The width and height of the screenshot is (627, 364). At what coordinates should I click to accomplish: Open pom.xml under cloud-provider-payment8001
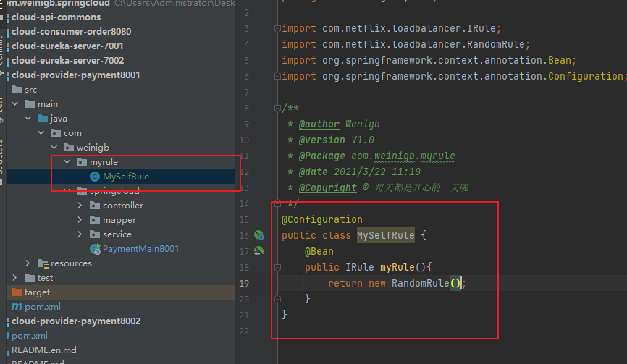43,307
